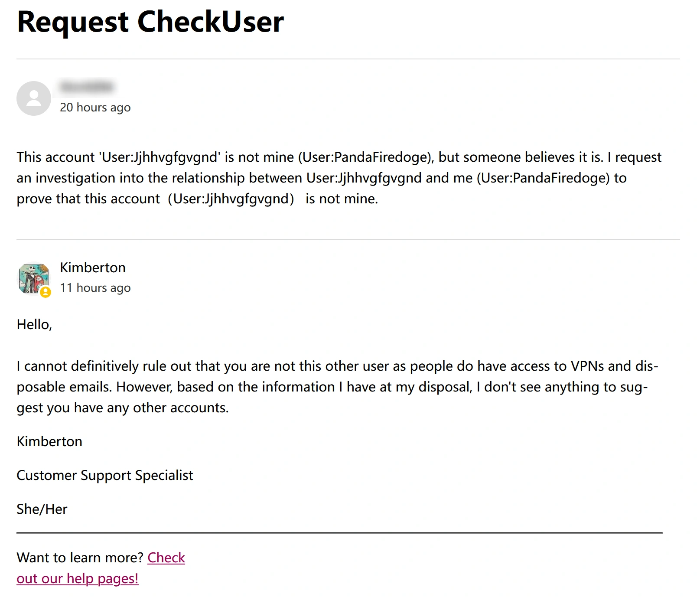Open the Kimberton username beside the avatar
The height and width of the screenshot is (597, 700).
pyautogui.click(x=93, y=268)
